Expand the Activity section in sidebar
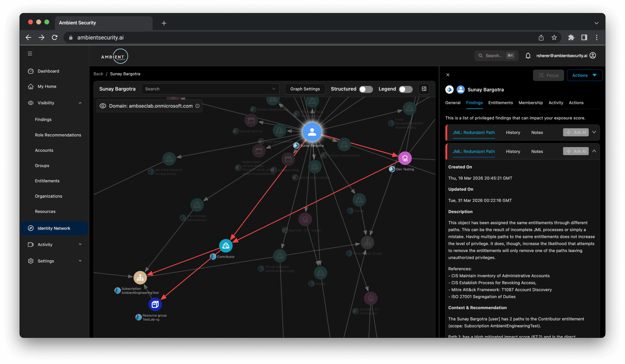This screenshot has height=364, width=625. [80, 244]
